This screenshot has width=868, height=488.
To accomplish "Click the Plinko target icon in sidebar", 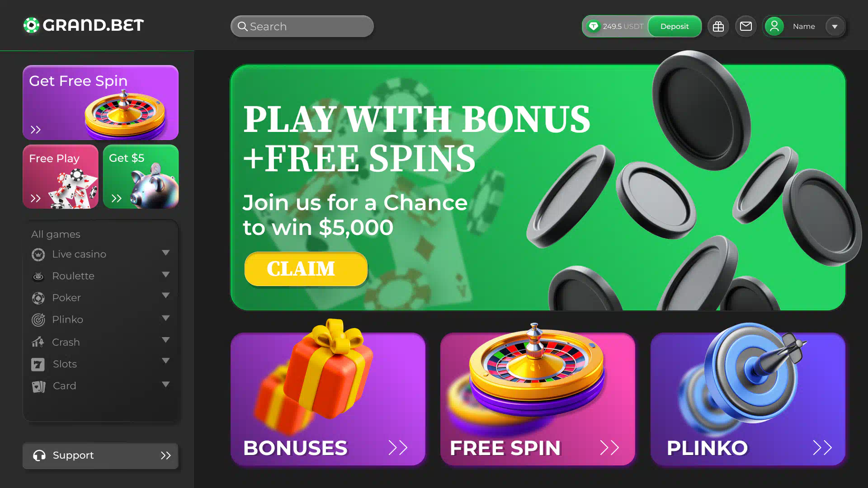I will point(38,320).
